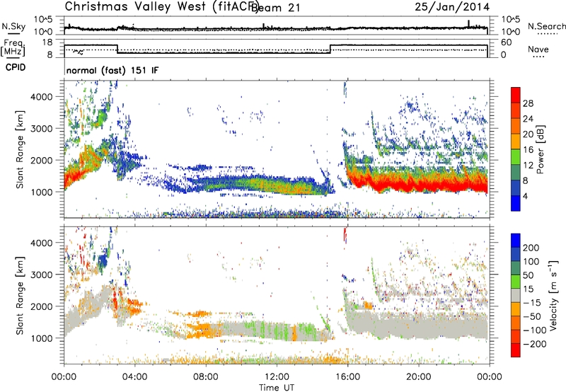The width and height of the screenshot is (566, 392).
Task: Click the "Velocity [m s-1]" color bar title
Action: (x=553, y=295)
